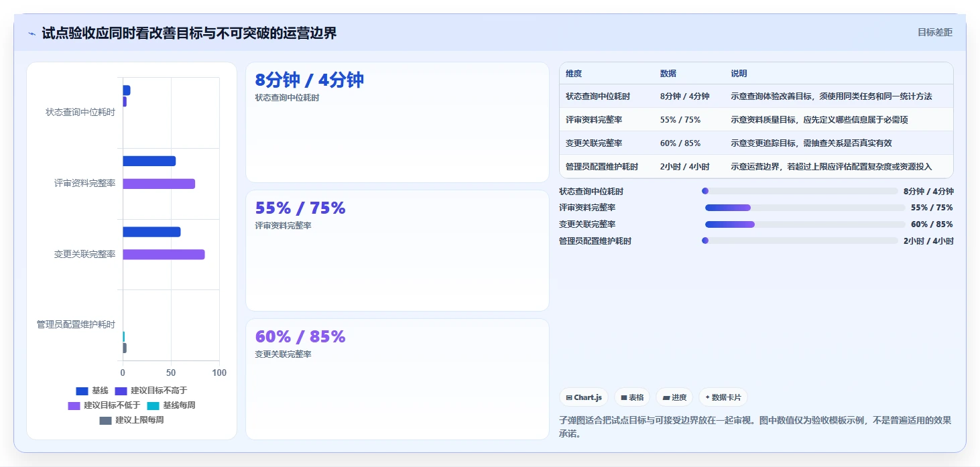Open the Chart.js chip

click(584, 397)
